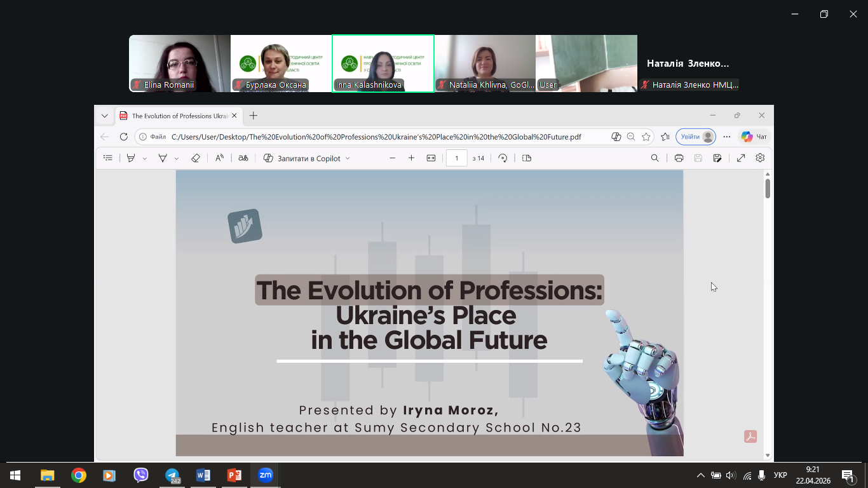Open the PDF search magnifier icon
The width and height of the screenshot is (868, 488).
click(654, 158)
